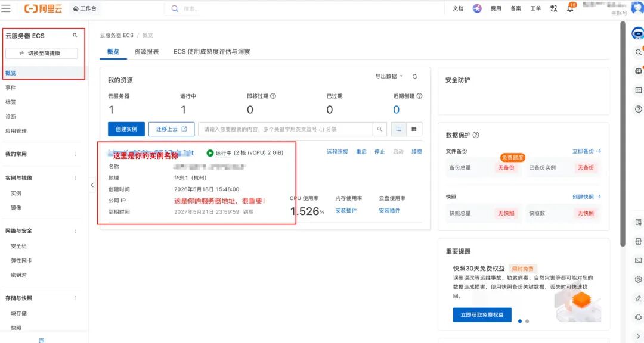Open the right toolbar edit pencil icon

(638, 298)
